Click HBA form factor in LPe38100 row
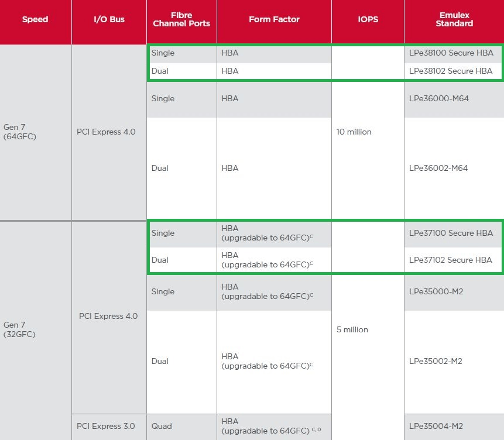The width and height of the screenshot is (504, 440). click(x=230, y=53)
